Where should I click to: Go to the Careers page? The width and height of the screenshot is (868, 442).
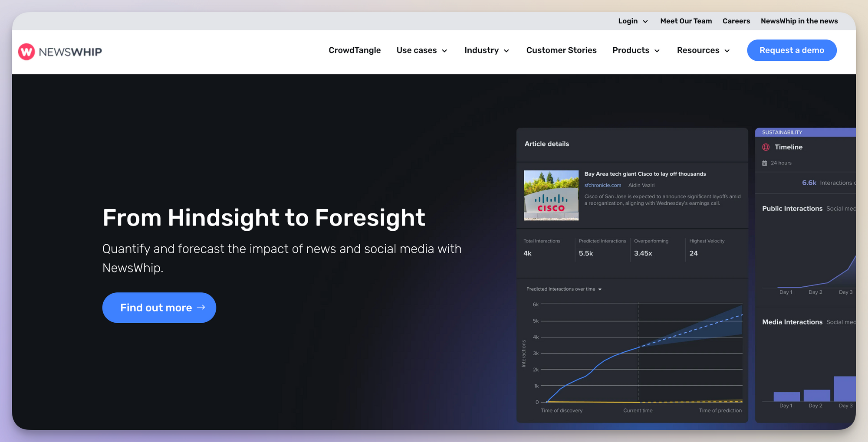pos(736,21)
